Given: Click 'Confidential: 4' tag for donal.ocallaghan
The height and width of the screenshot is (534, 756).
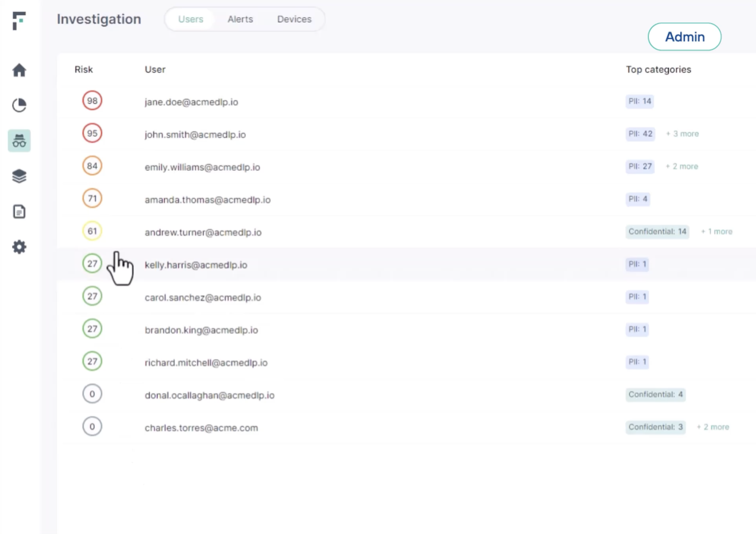Looking at the screenshot, I should 655,395.
